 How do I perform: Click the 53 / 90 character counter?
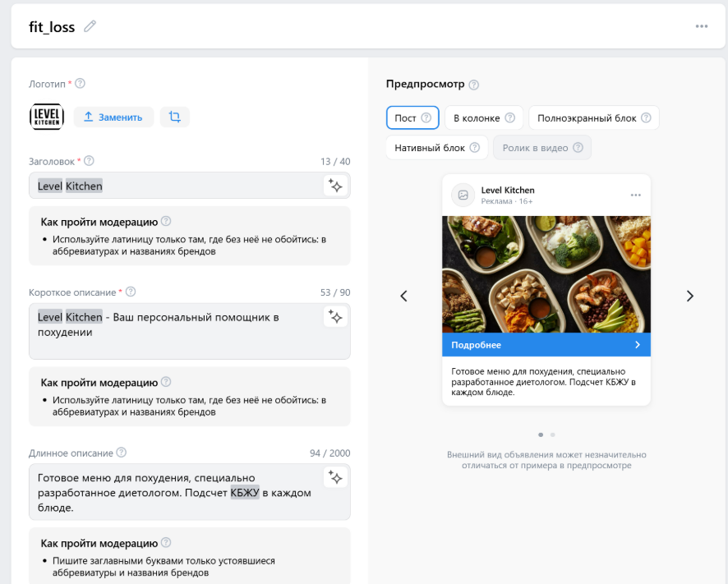(x=335, y=292)
